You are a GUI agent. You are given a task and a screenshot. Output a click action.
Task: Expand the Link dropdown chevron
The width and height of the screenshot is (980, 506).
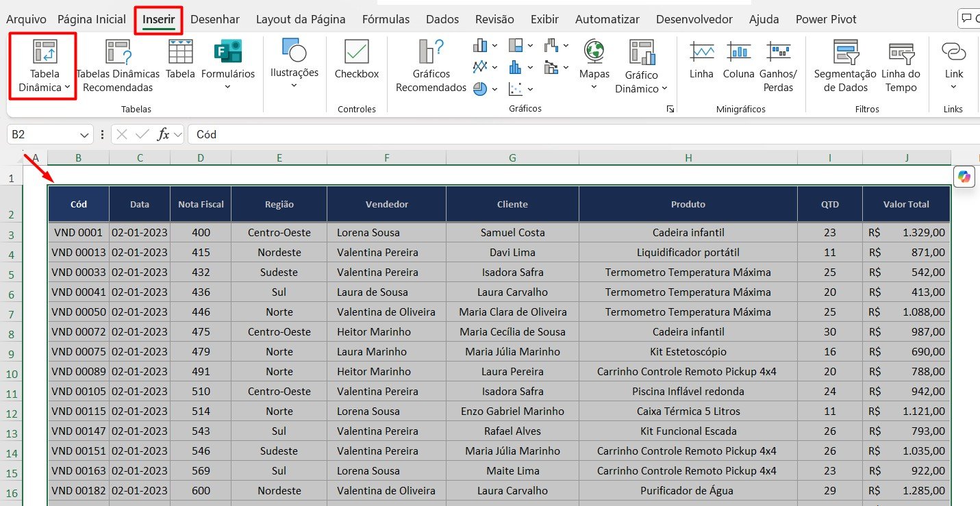coord(954,87)
